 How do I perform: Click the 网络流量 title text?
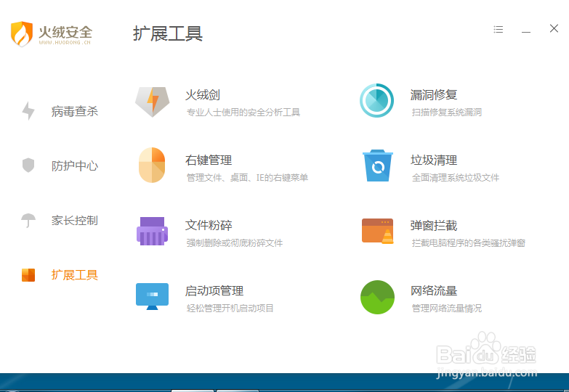pos(434,290)
